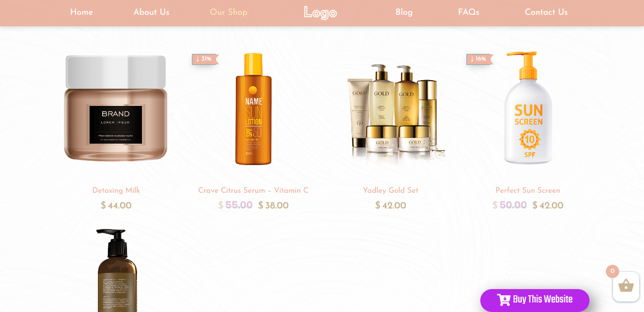Image resolution: width=644 pixels, height=312 pixels.
Task: Click the 16% discount badge
Action: (x=479, y=59)
